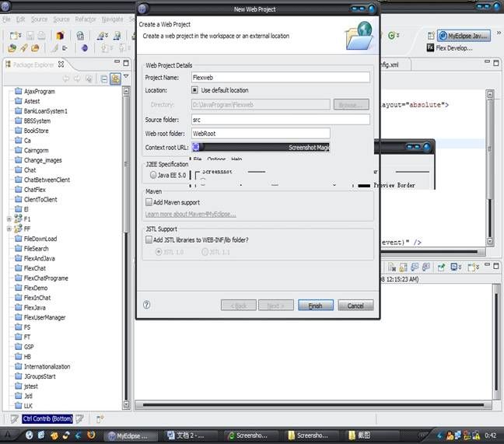This screenshot has height=444, width=504.
Task: Toggle Link with Editor in the Package Explorer
Action: 115,79
